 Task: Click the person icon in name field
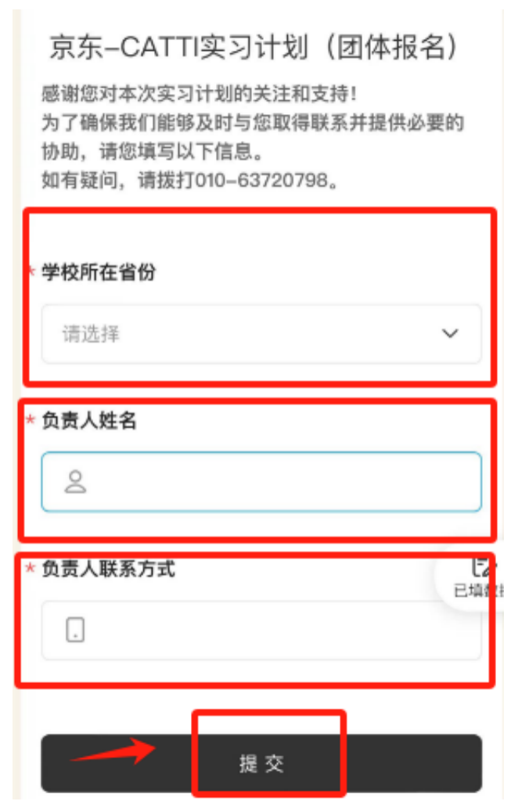click(76, 482)
